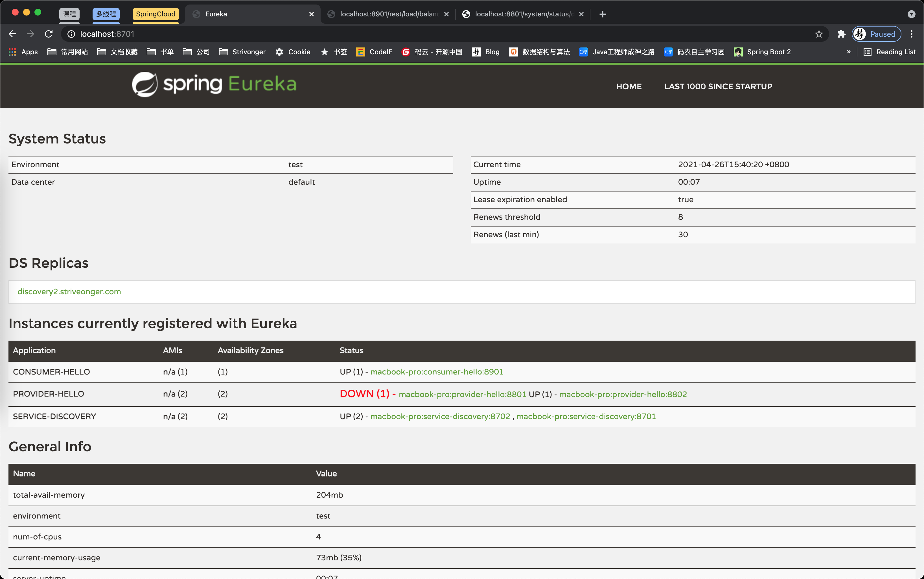Open the CodeIF bookmark

tap(374, 52)
